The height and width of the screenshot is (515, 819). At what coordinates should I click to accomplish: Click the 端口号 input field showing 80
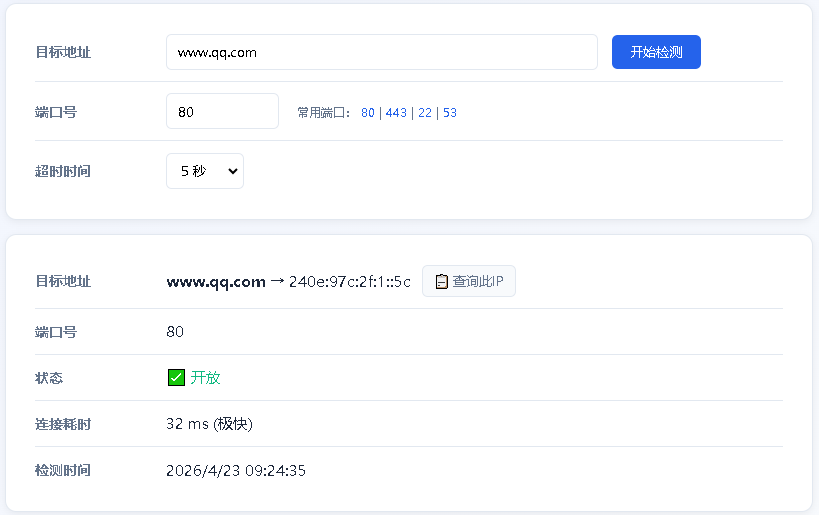click(x=222, y=112)
